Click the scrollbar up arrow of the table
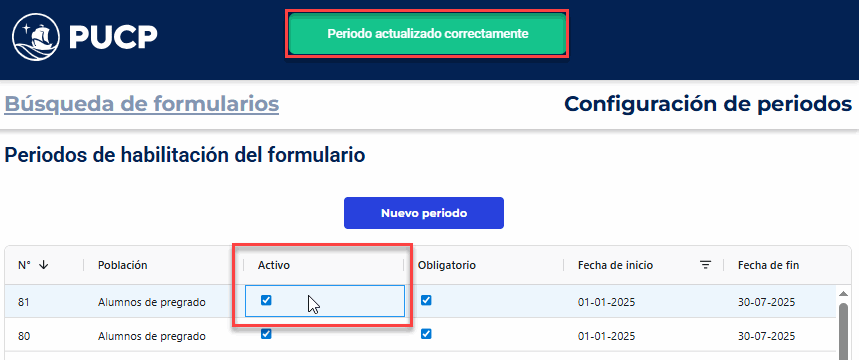This screenshot has height=360, width=859. pos(844,294)
